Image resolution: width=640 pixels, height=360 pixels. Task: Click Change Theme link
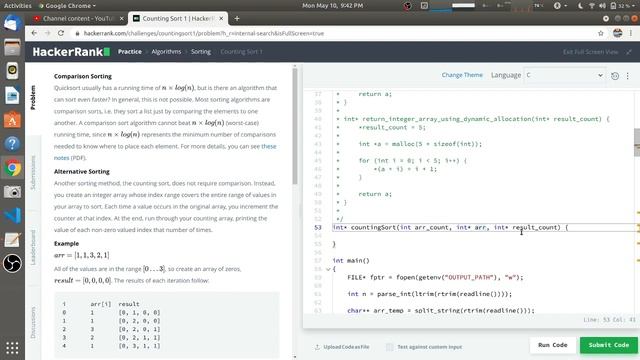coord(462,75)
